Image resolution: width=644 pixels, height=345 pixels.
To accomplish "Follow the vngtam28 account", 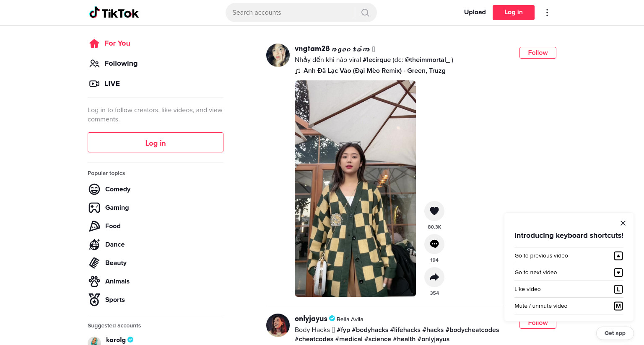I will [x=538, y=53].
